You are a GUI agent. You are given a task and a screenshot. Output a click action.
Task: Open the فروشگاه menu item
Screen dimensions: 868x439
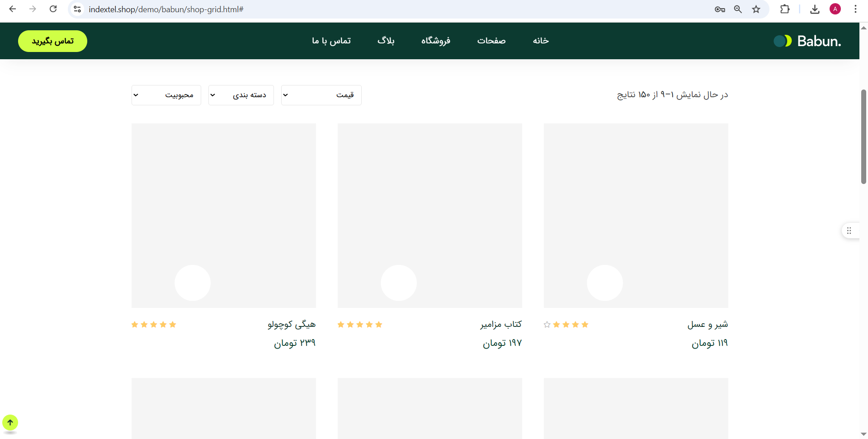click(435, 41)
